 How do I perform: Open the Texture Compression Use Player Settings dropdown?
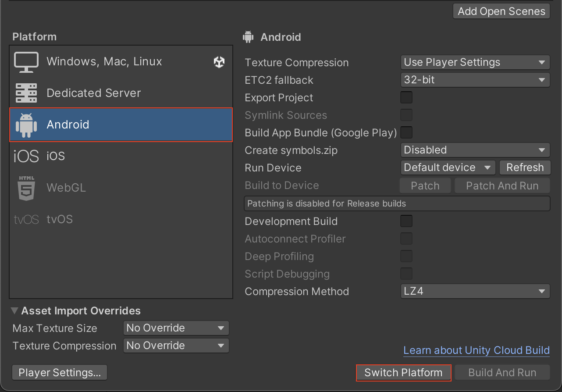[475, 62]
